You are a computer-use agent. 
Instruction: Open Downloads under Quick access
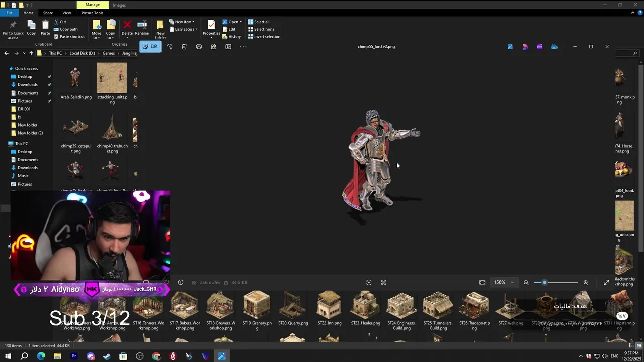pos(28,85)
